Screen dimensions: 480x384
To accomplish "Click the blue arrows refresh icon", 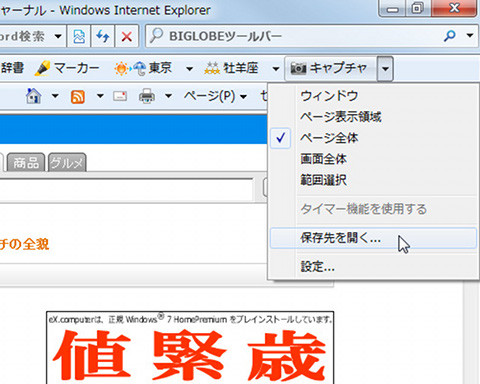I will pos(103,36).
